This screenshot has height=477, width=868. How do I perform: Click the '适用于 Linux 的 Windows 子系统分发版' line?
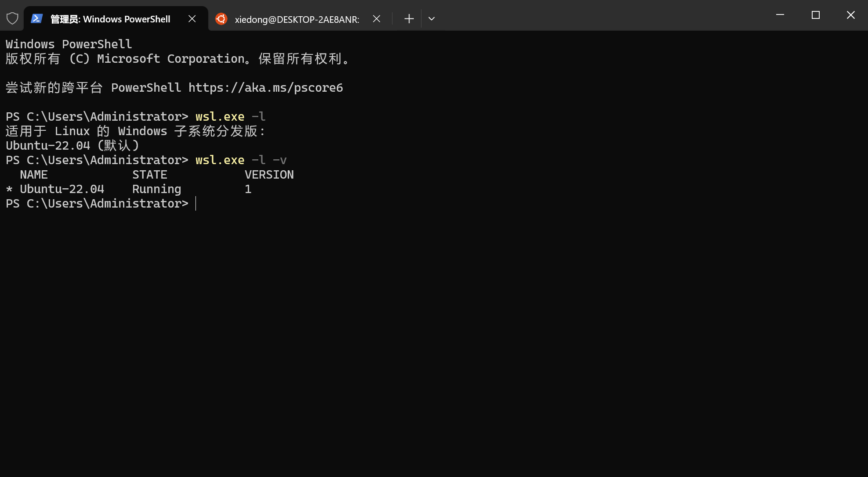pyautogui.click(x=135, y=131)
